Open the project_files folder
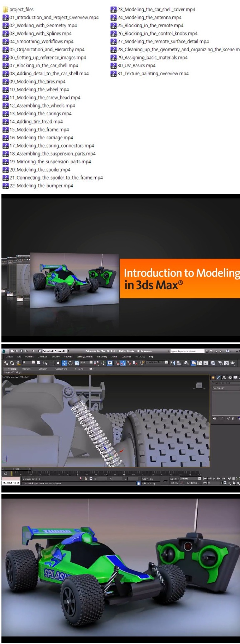 point(18,9)
